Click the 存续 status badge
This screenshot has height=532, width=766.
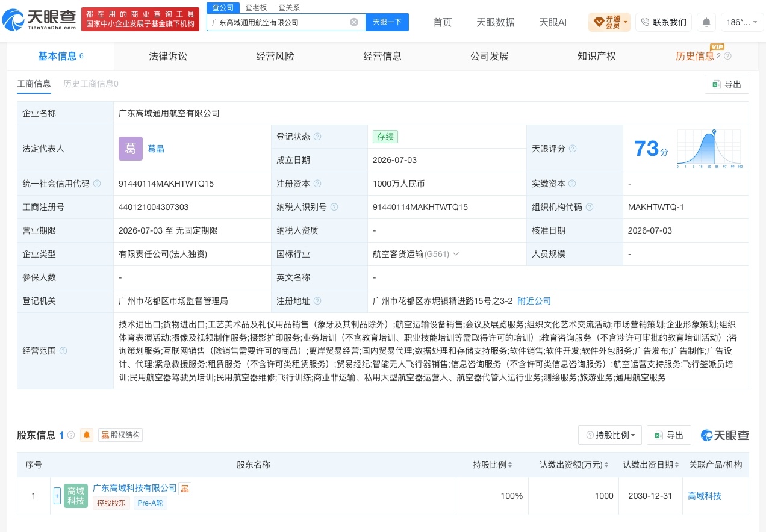point(385,137)
